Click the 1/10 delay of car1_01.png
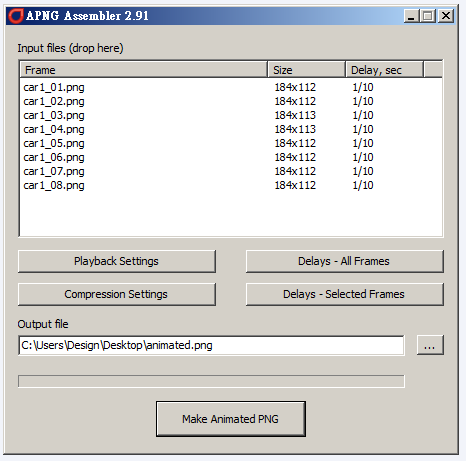The width and height of the screenshot is (466, 461). point(363,87)
